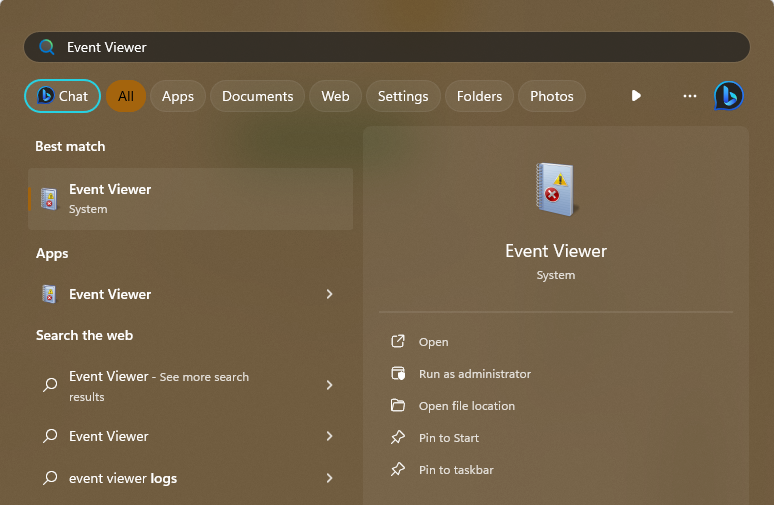The width and height of the screenshot is (774, 505).
Task: Open Event Viewer best match result
Action: pyautogui.click(x=190, y=198)
